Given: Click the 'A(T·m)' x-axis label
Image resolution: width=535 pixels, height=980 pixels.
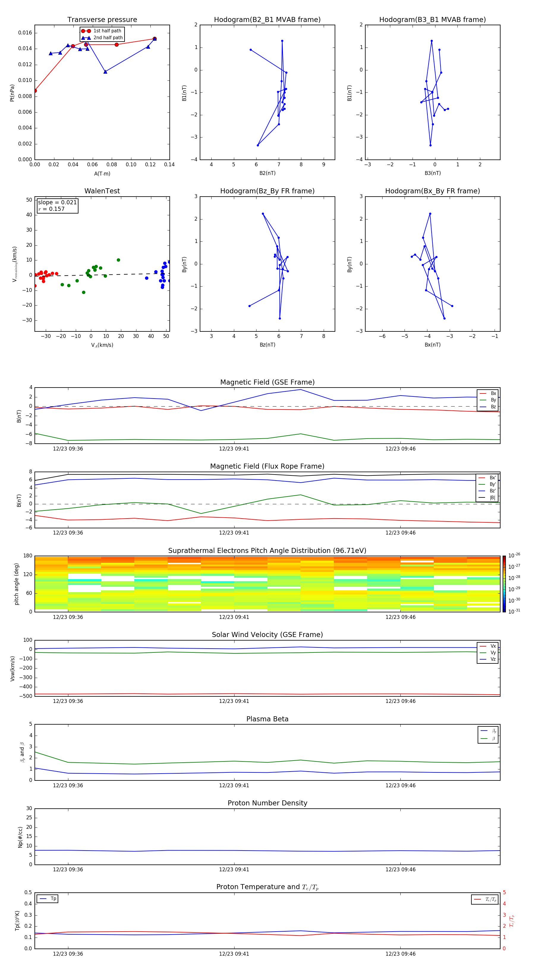Looking at the screenshot, I should (x=102, y=174).
